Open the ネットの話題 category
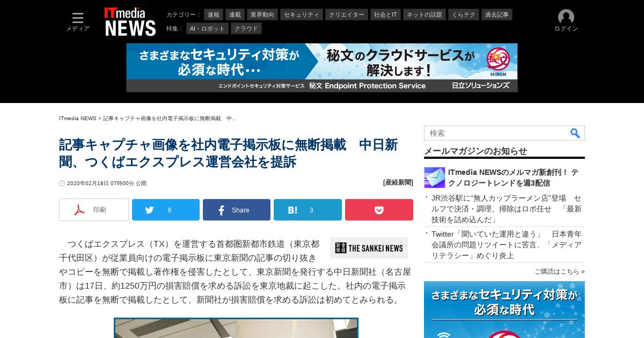The height and width of the screenshot is (338, 644). point(425,14)
